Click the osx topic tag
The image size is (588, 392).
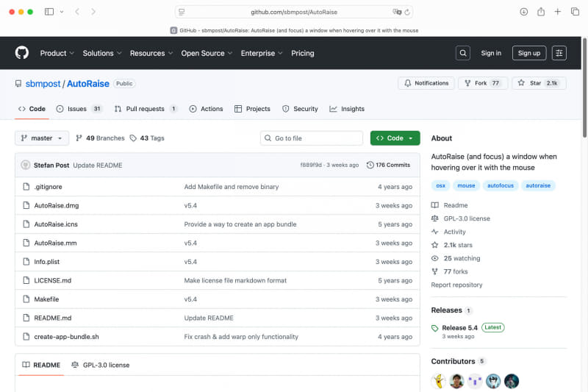440,185
